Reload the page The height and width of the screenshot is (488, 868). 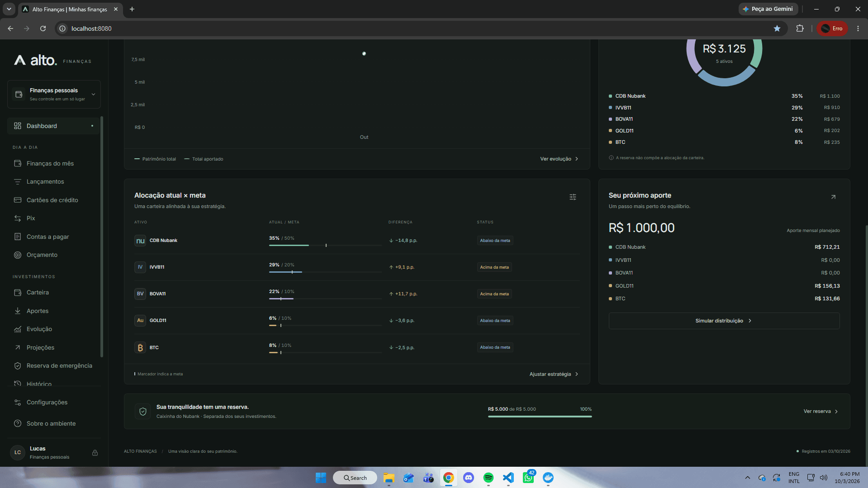(x=43, y=28)
